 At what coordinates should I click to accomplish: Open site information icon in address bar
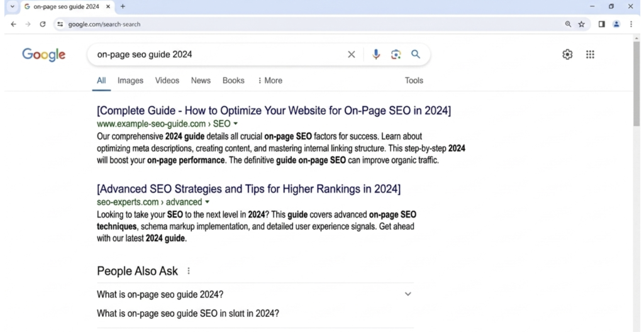pos(60,25)
